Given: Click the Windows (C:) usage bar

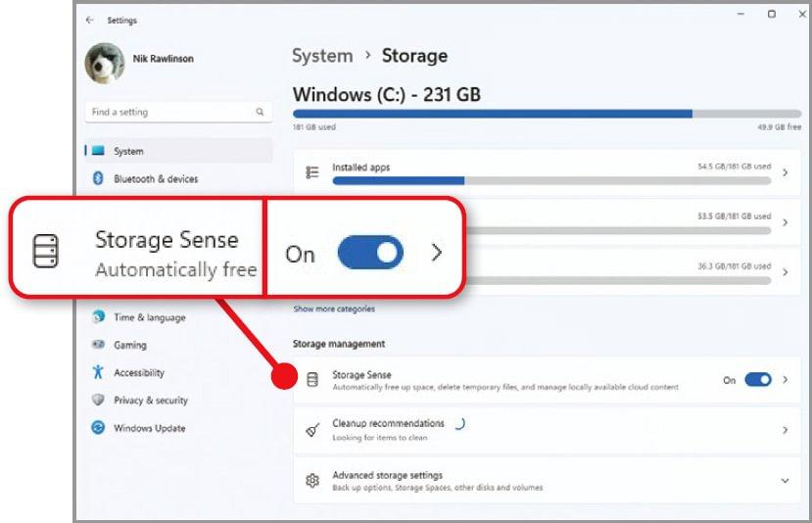Looking at the screenshot, I should 547,114.
